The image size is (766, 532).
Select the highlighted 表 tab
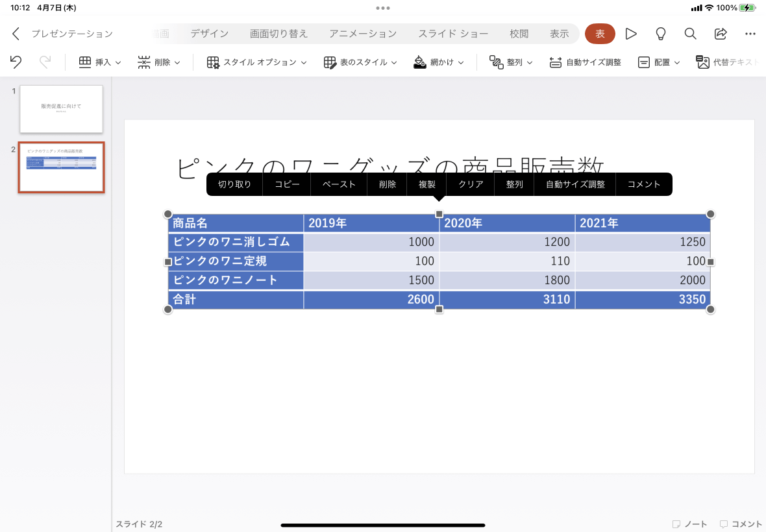(600, 34)
